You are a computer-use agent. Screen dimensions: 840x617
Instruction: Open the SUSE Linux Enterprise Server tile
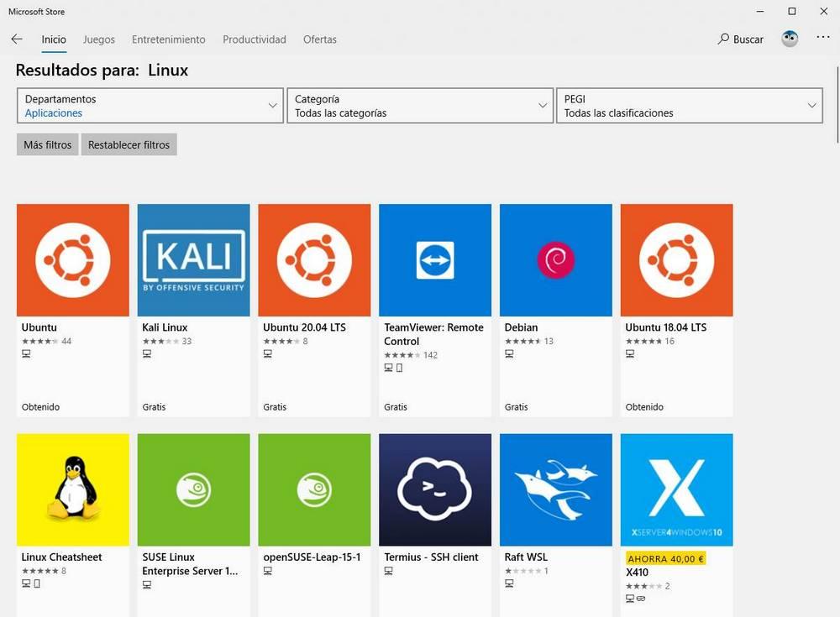193,489
